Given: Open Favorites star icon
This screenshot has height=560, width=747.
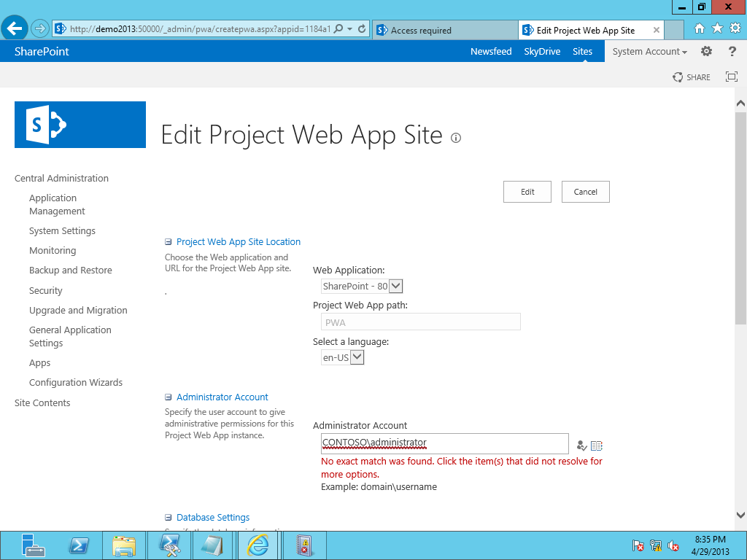Looking at the screenshot, I should 717,28.
